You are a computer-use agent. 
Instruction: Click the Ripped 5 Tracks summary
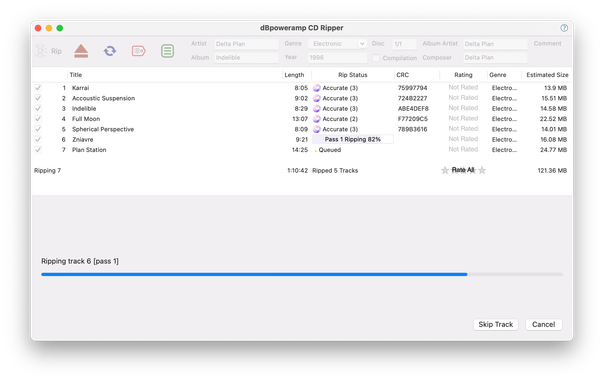[x=335, y=170]
